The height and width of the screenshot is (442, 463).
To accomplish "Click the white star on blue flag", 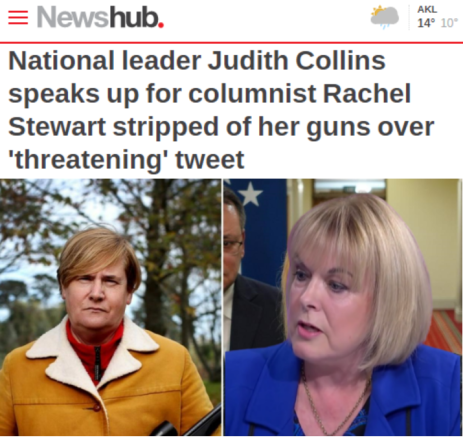I will (x=251, y=194).
